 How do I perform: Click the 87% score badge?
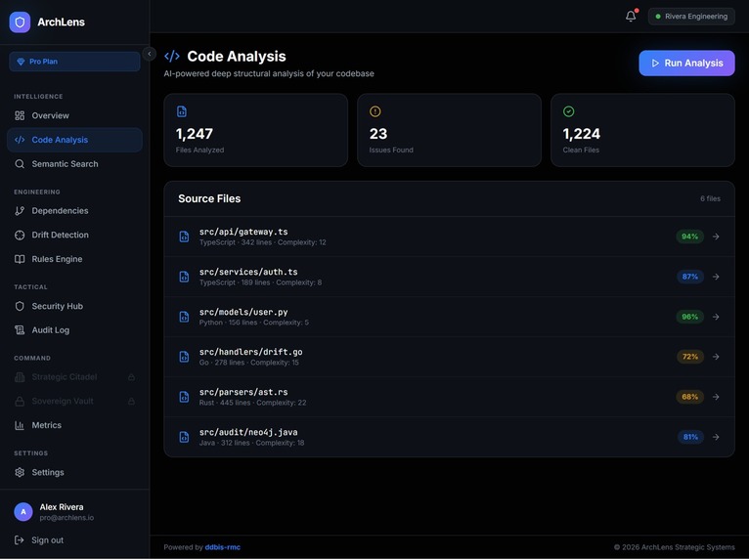pos(689,277)
